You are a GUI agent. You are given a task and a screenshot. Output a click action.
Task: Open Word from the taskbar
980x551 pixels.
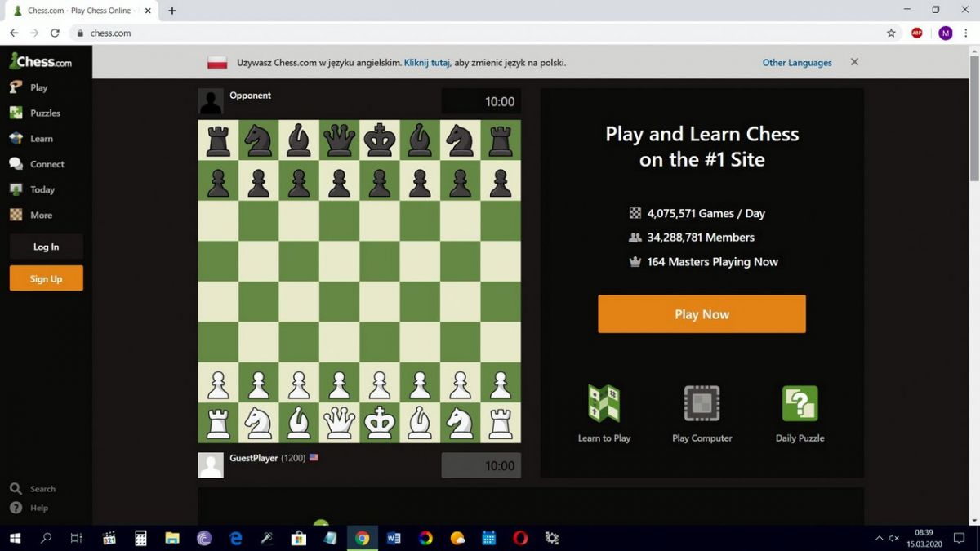(x=394, y=538)
